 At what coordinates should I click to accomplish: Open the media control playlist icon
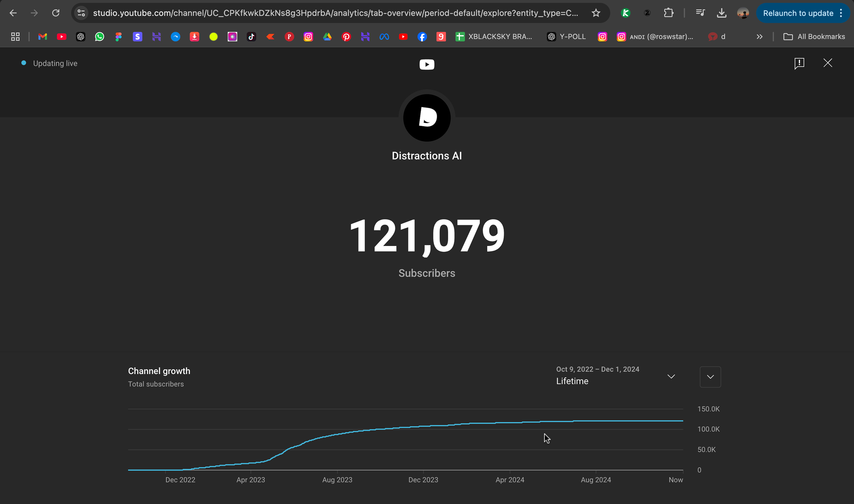[700, 13]
